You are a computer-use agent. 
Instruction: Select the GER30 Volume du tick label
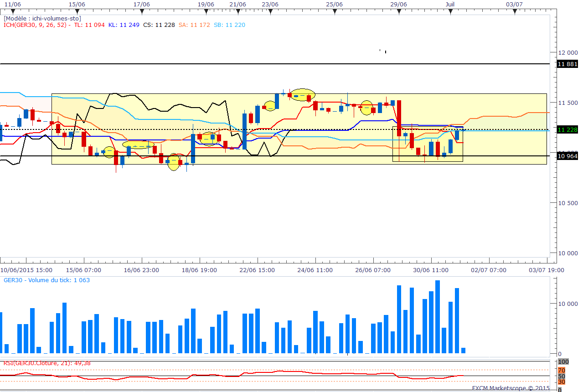(46, 280)
